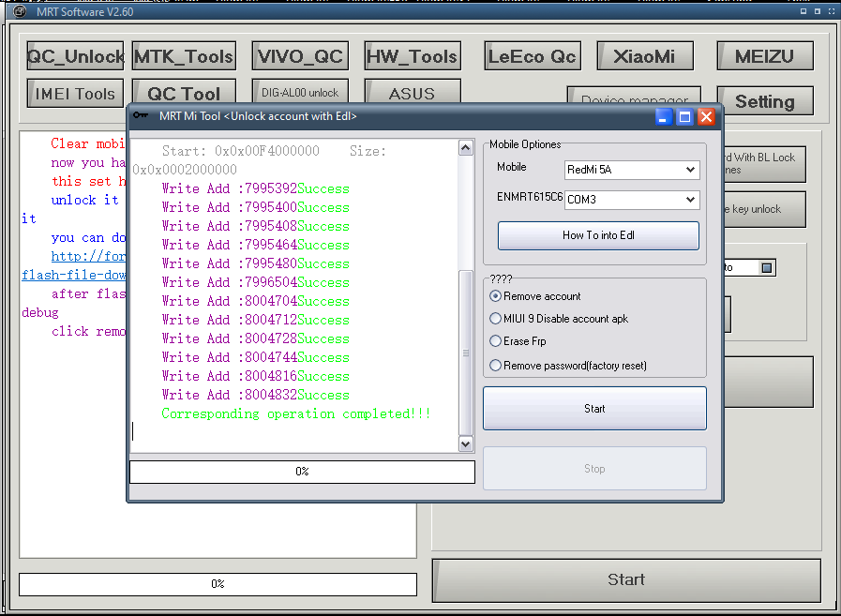Close the MRT Mi Tool dialog
841x616 pixels.
pyautogui.click(x=706, y=116)
